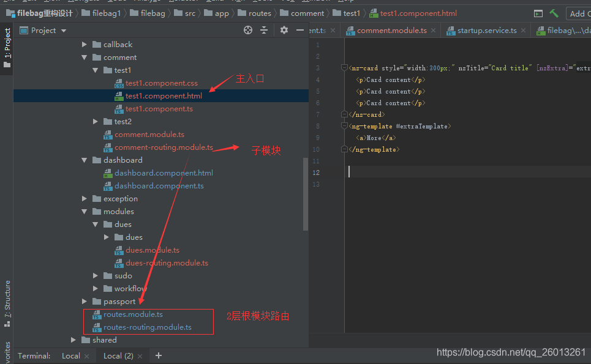Open comment.module.ts in project tree
591x364 pixels.
(x=149, y=135)
